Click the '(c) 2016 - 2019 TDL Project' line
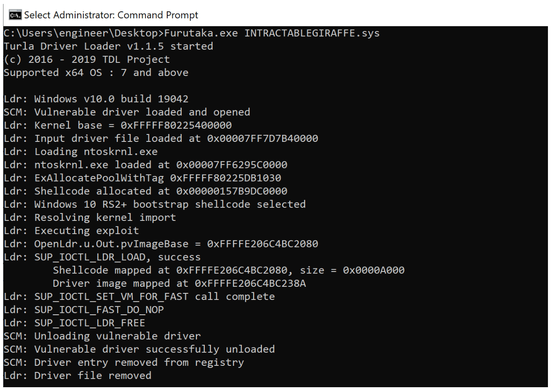 87,59
